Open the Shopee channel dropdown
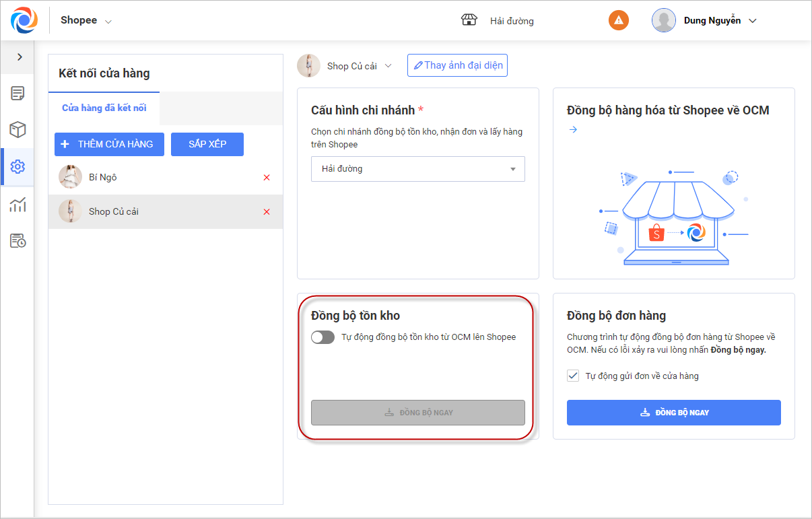Viewport: 812px width, 519px height. click(87, 21)
